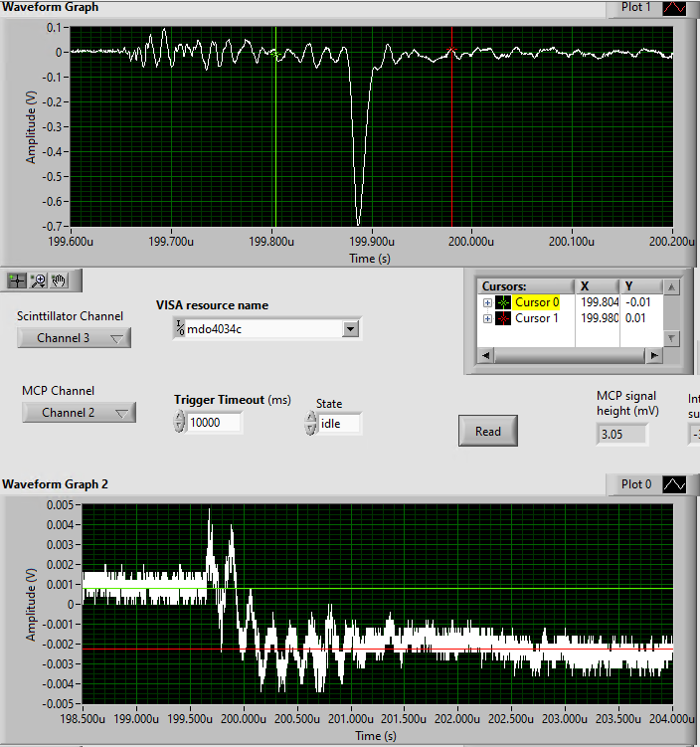Click the Plot 0 legend label
The image size is (700, 747).
point(635,484)
